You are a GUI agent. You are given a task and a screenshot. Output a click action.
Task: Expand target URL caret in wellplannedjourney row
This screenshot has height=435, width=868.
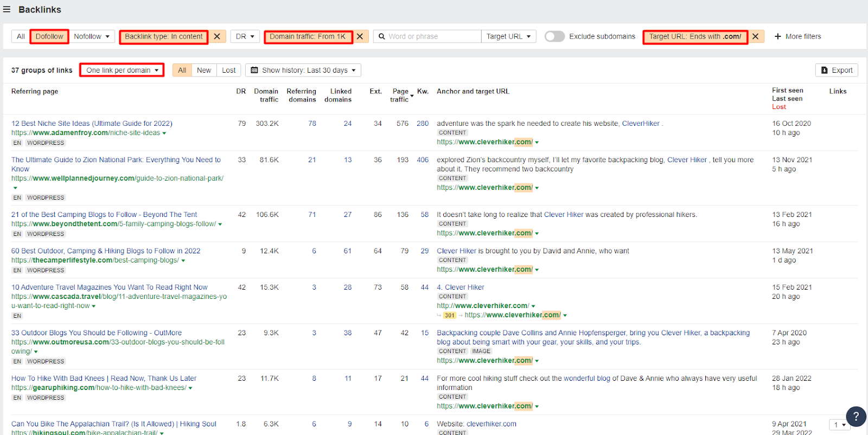(x=537, y=188)
